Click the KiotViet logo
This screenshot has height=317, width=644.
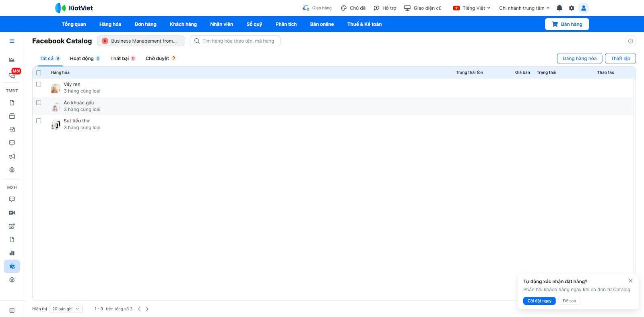coord(74,8)
